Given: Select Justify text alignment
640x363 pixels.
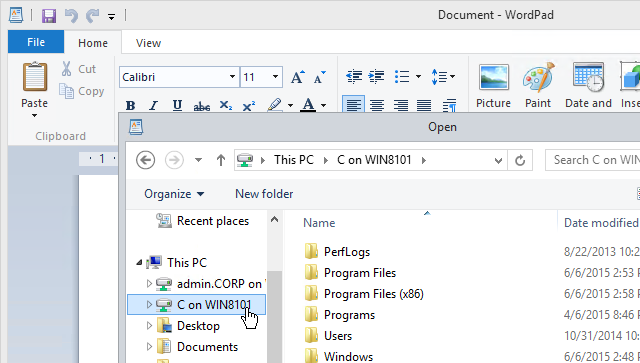Looking at the screenshot, I should click(424, 105).
